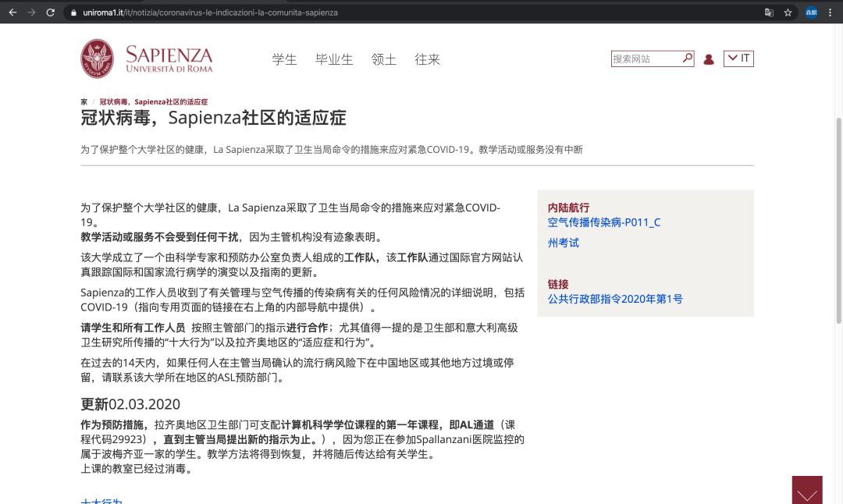Open the 往来 navigation menu
Viewport: 843px width, 504px height.
pos(428,59)
